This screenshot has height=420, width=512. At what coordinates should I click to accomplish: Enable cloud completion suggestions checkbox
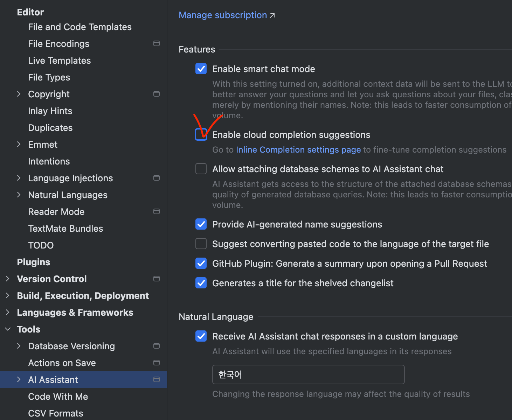click(x=201, y=134)
